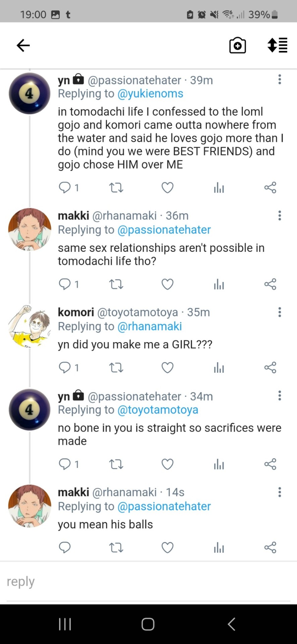
Task: Open more options on yn's 39m tweet
Action: 280,80
